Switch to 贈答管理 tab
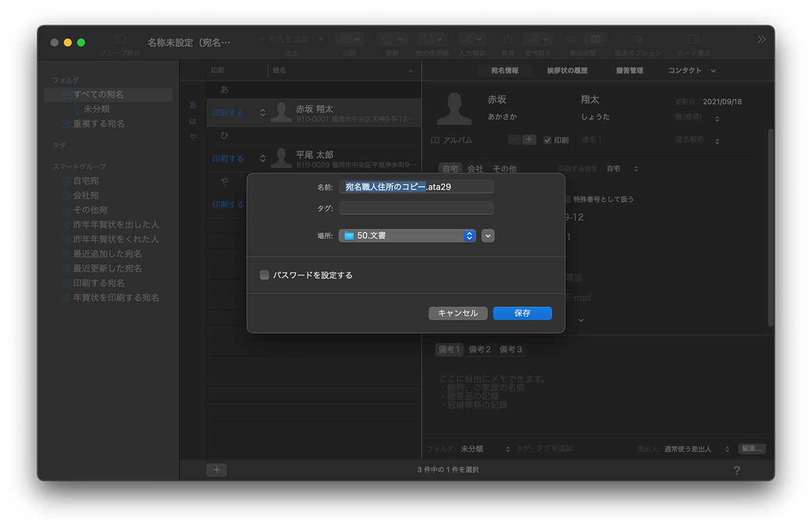This screenshot has width=812, height=530. pyautogui.click(x=629, y=70)
